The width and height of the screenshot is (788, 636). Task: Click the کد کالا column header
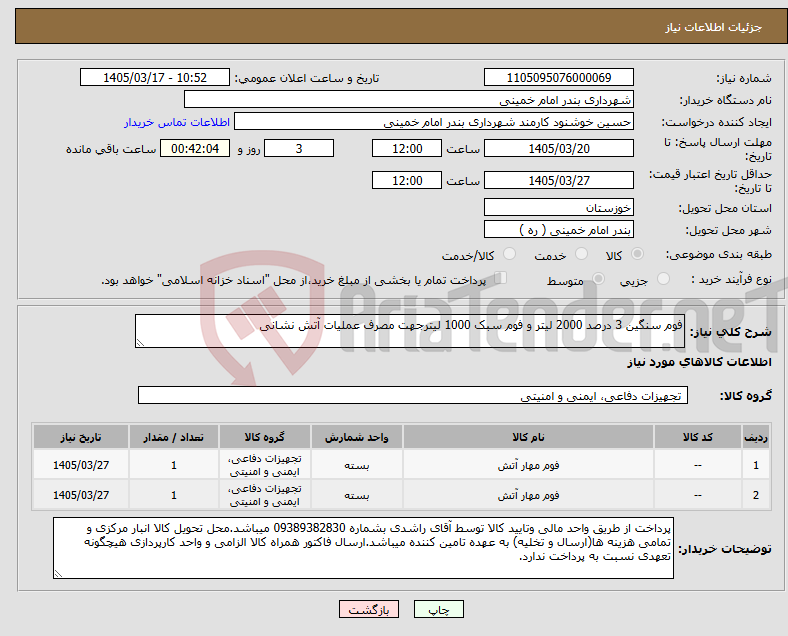(x=698, y=437)
